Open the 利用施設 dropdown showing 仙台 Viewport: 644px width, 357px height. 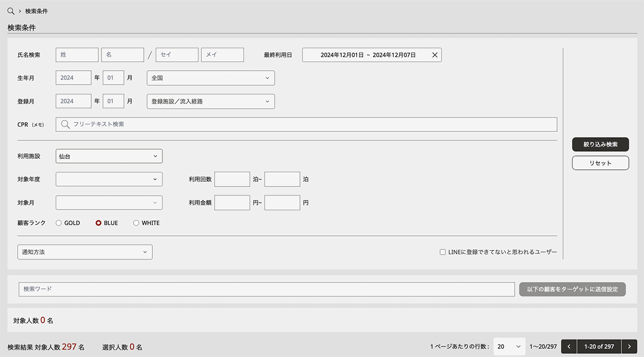[x=109, y=157]
